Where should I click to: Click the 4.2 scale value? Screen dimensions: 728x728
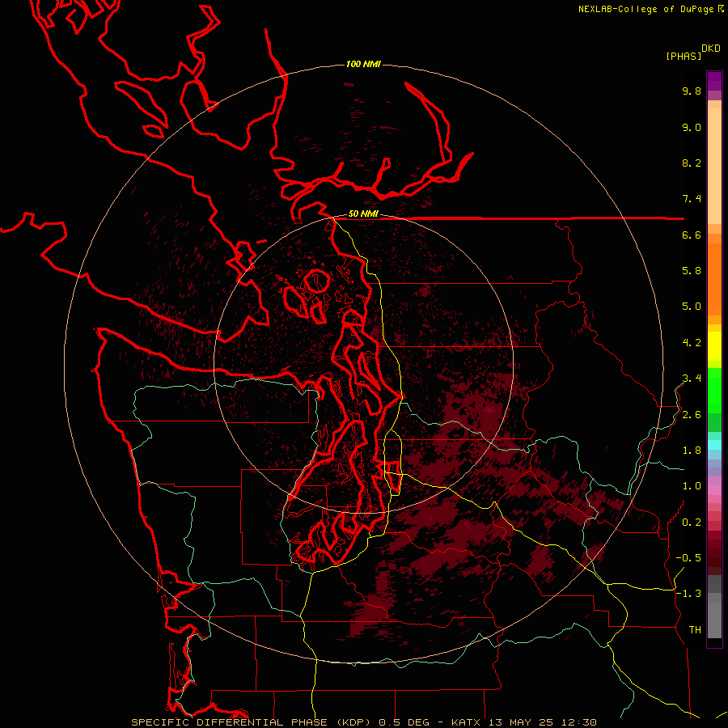[x=692, y=343]
